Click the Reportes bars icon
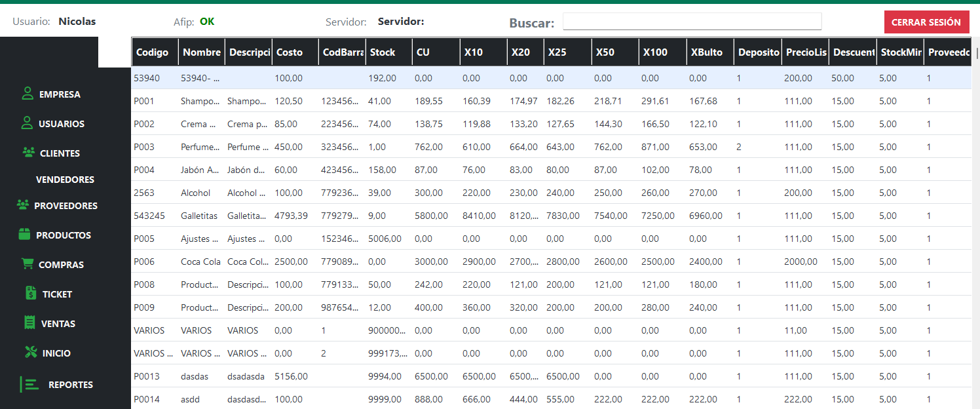Image resolution: width=980 pixels, height=409 pixels. (x=30, y=385)
